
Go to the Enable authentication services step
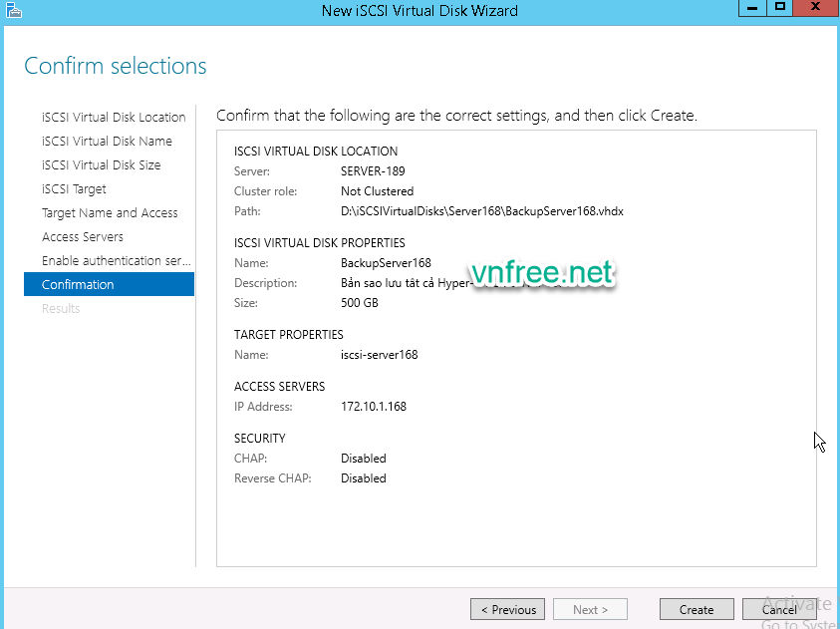[x=116, y=261]
